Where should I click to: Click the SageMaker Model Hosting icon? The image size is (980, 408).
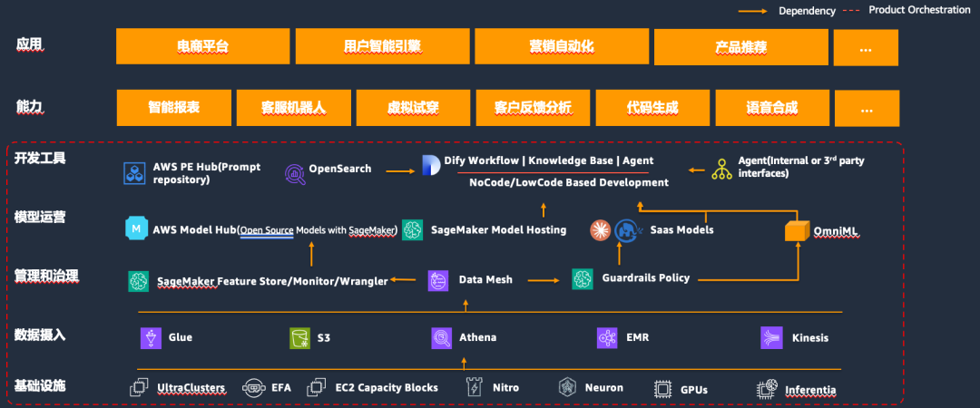click(x=413, y=230)
